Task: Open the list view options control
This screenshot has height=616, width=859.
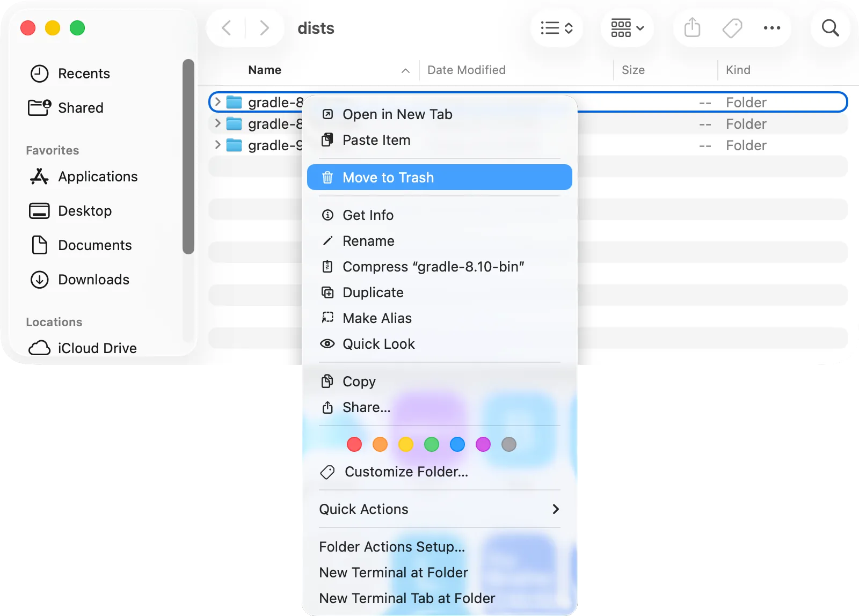Action: tap(557, 28)
